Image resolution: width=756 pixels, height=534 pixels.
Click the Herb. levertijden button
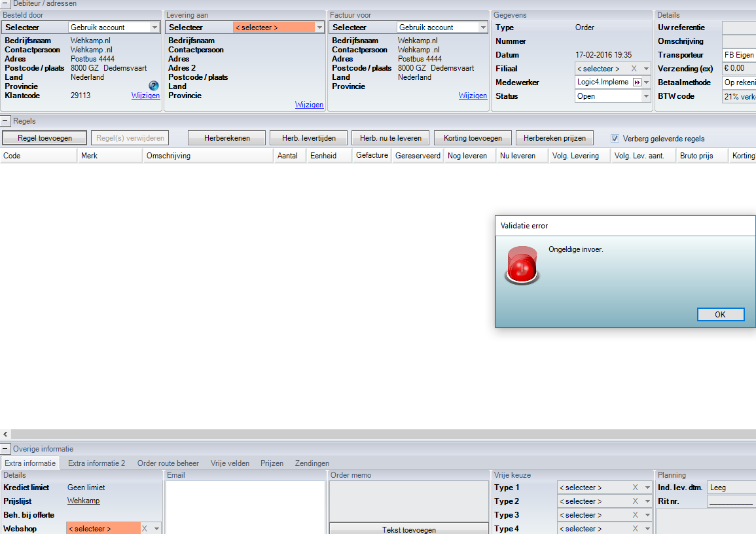tap(308, 138)
